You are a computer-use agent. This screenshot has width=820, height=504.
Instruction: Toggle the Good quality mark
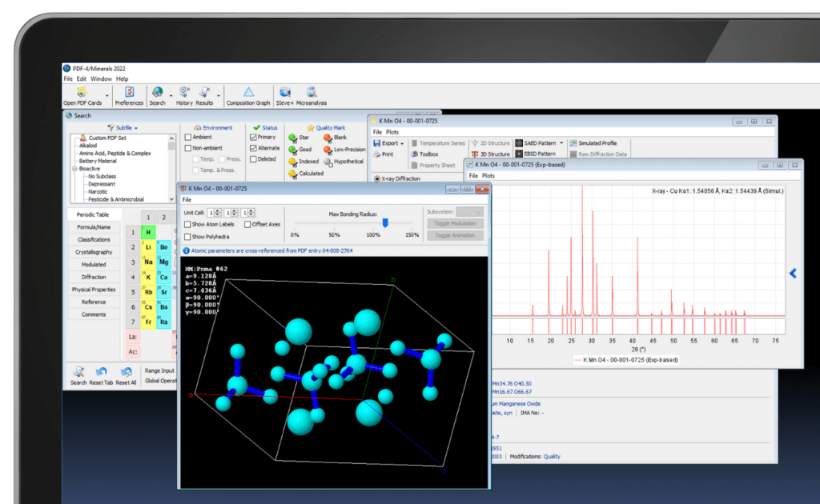(292, 150)
